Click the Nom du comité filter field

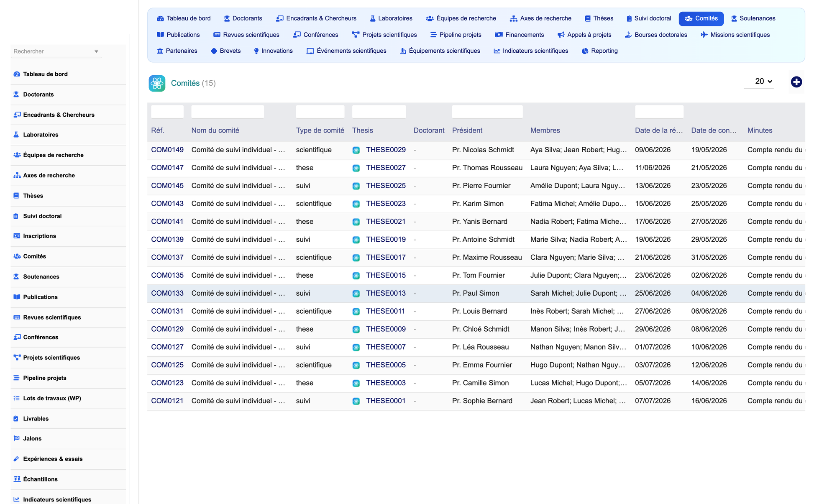coord(228,112)
